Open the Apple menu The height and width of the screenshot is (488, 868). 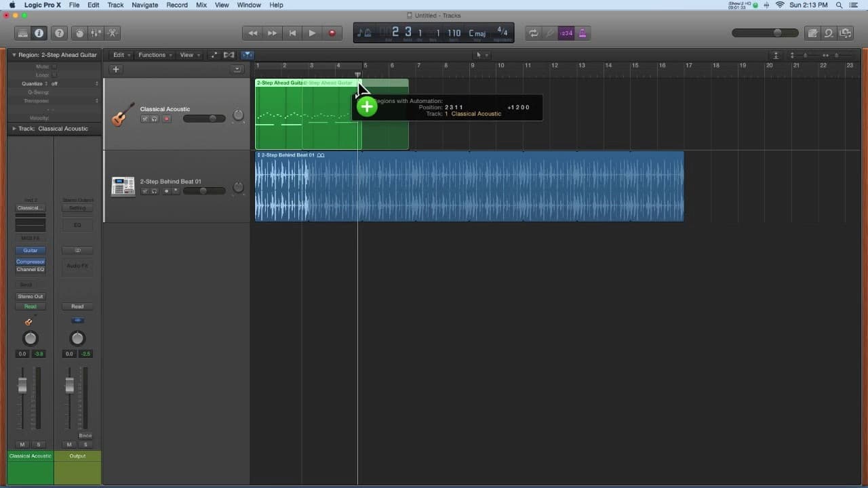[12, 5]
